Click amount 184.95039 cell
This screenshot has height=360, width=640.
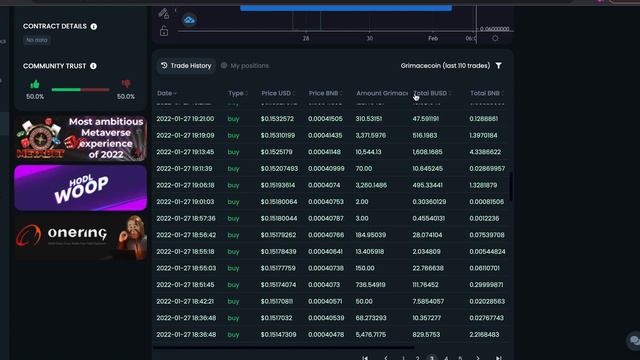(371, 235)
